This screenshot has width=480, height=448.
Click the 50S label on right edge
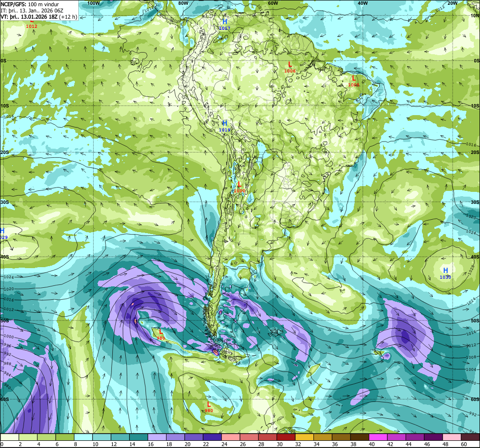click(475, 320)
